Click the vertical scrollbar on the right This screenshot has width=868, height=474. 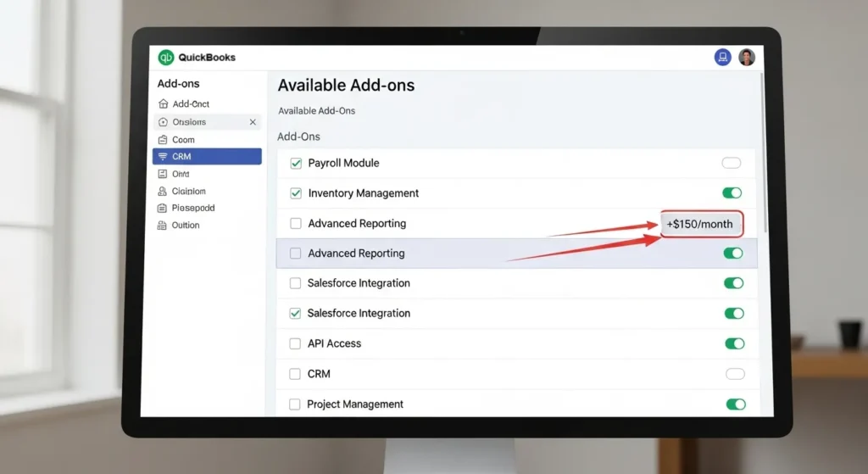tap(764, 153)
